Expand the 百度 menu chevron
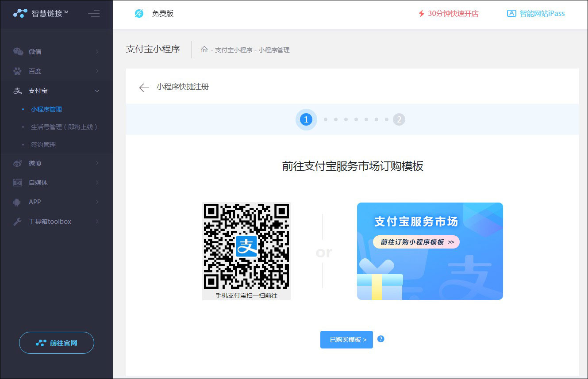 (97, 71)
